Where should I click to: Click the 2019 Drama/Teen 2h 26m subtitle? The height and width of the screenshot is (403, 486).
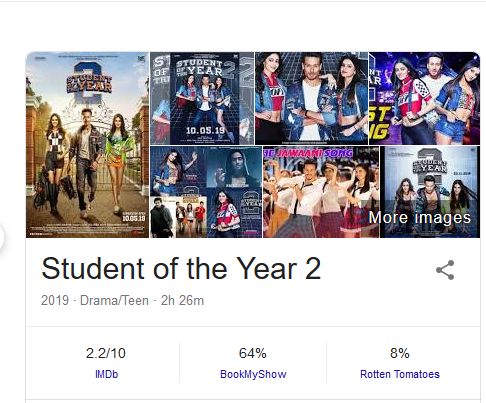tap(122, 300)
